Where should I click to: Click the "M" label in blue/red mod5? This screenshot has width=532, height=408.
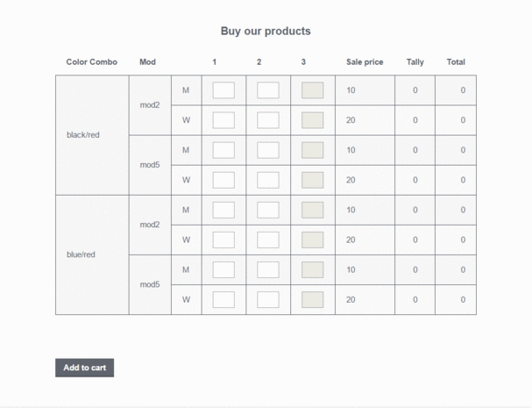coord(186,269)
